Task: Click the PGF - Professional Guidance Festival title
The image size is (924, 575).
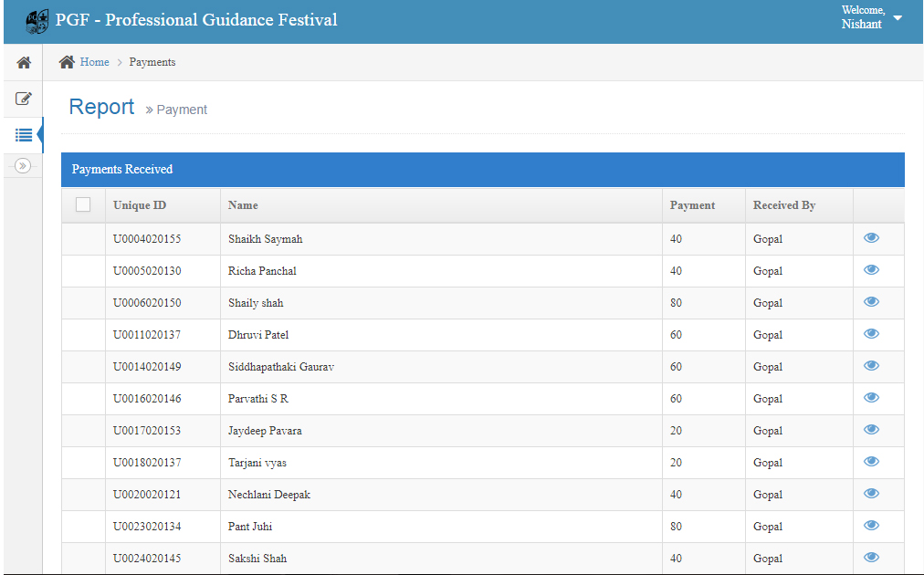Action: tap(196, 20)
